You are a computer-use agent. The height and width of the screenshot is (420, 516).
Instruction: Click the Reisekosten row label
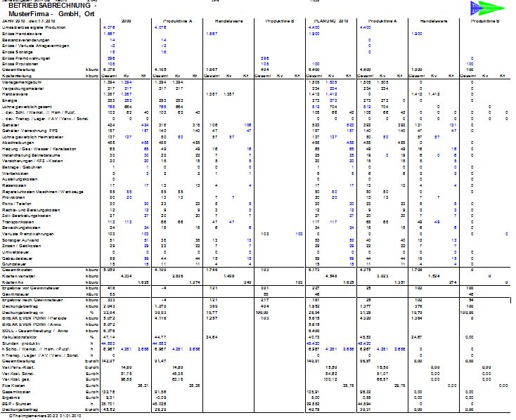click(13, 185)
